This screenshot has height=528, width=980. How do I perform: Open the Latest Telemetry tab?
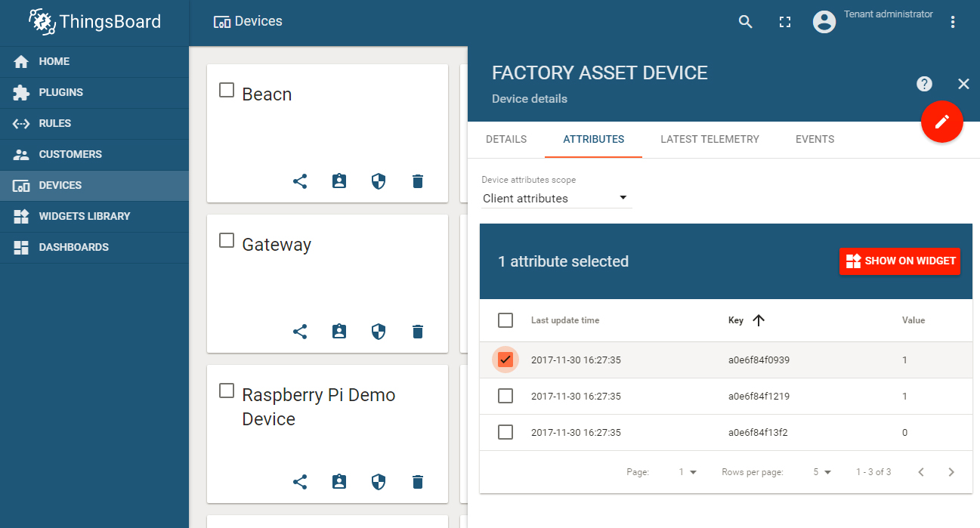coord(709,139)
